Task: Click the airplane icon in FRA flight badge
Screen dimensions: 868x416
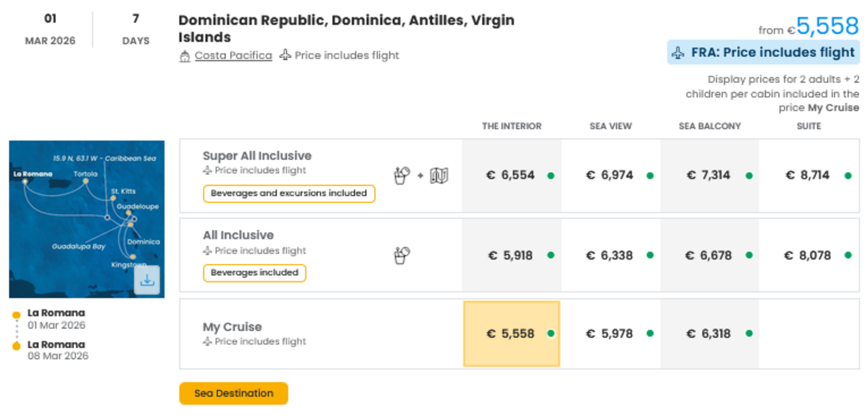Action: (x=678, y=53)
